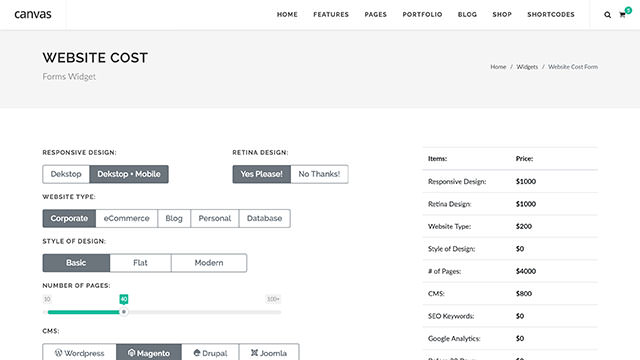Image resolution: width=640 pixels, height=360 pixels.
Task: Open the Pages menu
Action: (376, 15)
